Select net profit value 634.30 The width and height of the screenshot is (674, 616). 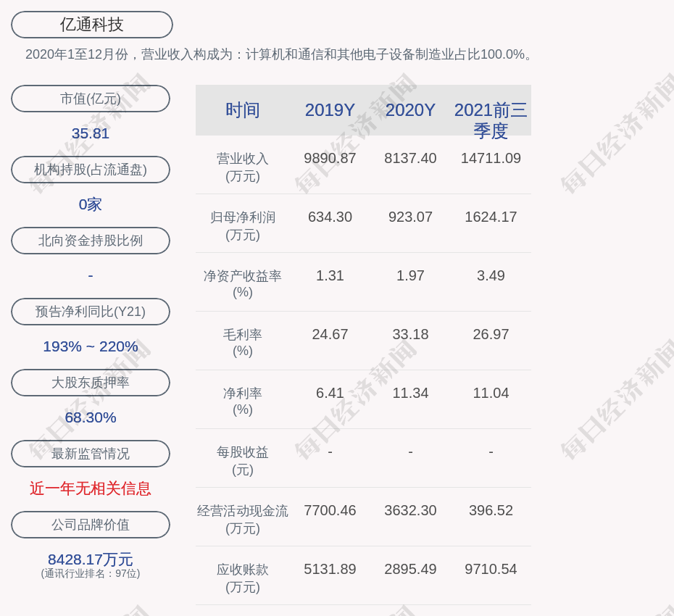click(x=330, y=217)
